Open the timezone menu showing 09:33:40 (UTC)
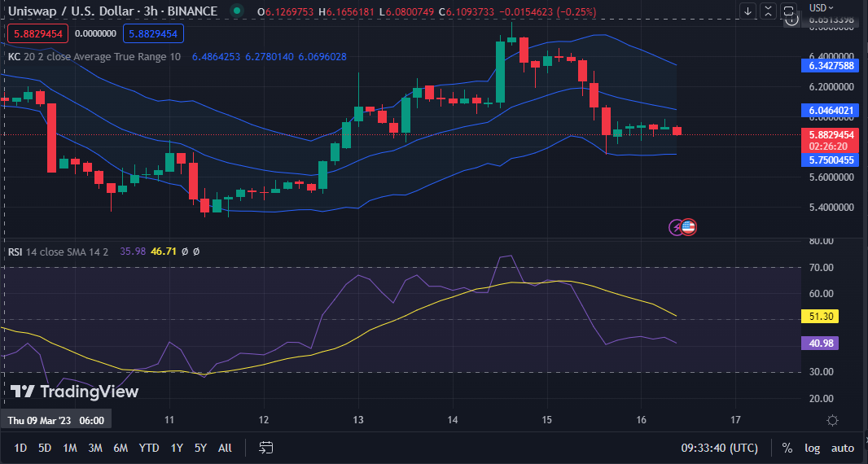 (x=719, y=448)
